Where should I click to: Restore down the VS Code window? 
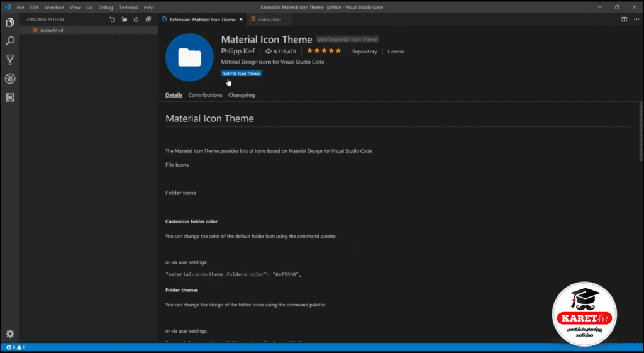(617, 8)
